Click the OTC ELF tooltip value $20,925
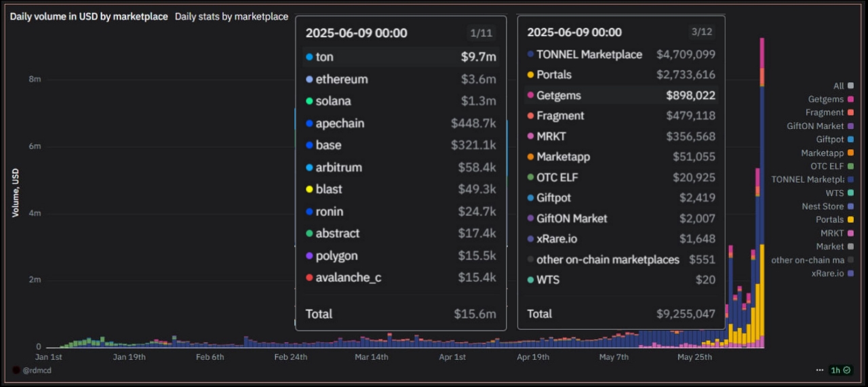The width and height of the screenshot is (868, 387). pyautogui.click(x=694, y=177)
